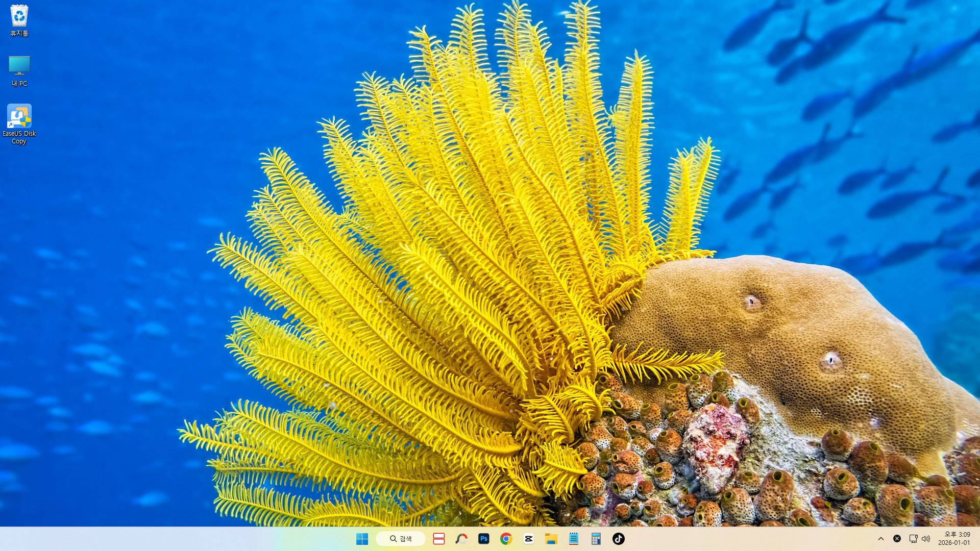Open the red split-rectangles taskbar app

coord(439,539)
